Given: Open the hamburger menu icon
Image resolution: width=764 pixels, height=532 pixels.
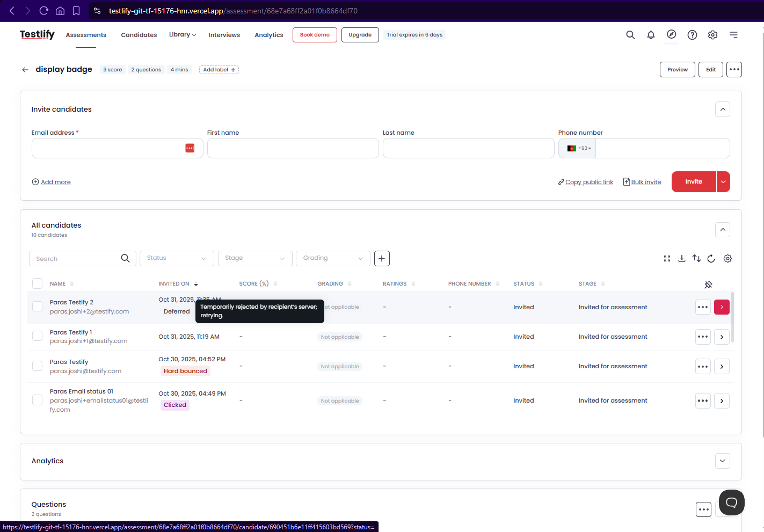Looking at the screenshot, I should pyautogui.click(x=733, y=35).
